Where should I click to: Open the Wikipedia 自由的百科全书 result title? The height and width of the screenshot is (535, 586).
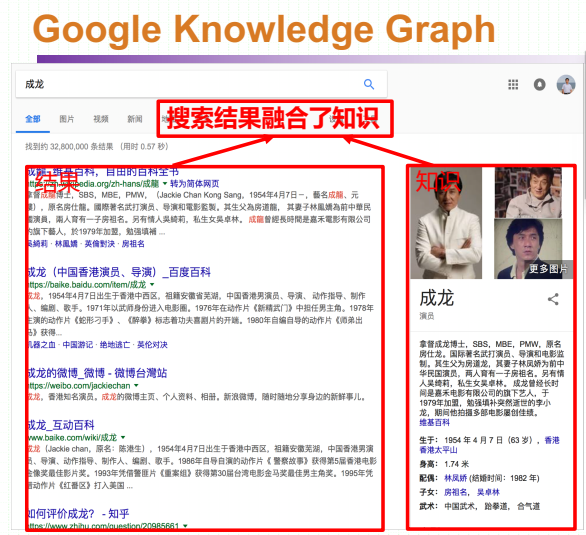click(x=104, y=171)
